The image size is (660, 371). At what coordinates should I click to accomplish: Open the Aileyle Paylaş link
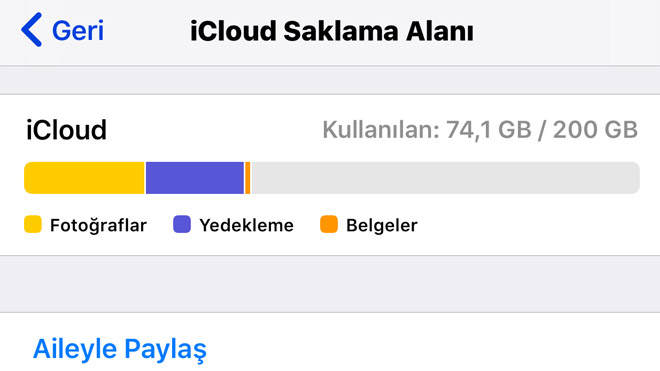coord(120,349)
